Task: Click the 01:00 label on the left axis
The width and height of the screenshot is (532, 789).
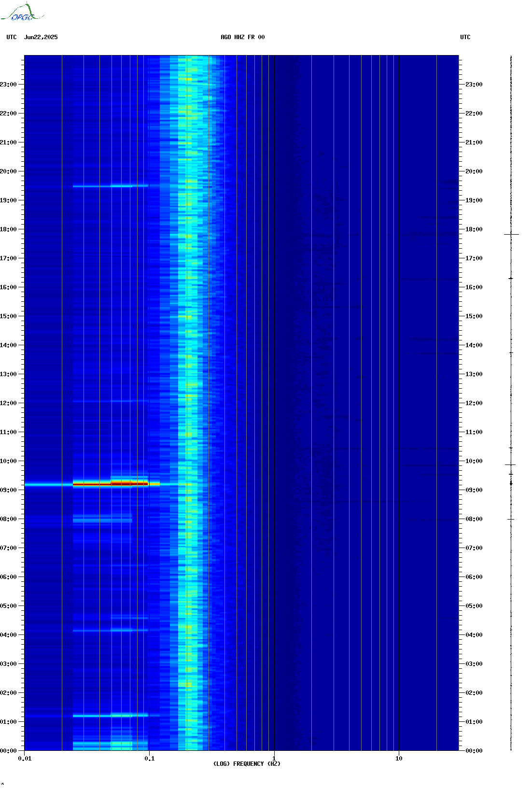Action: [x=8, y=722]
